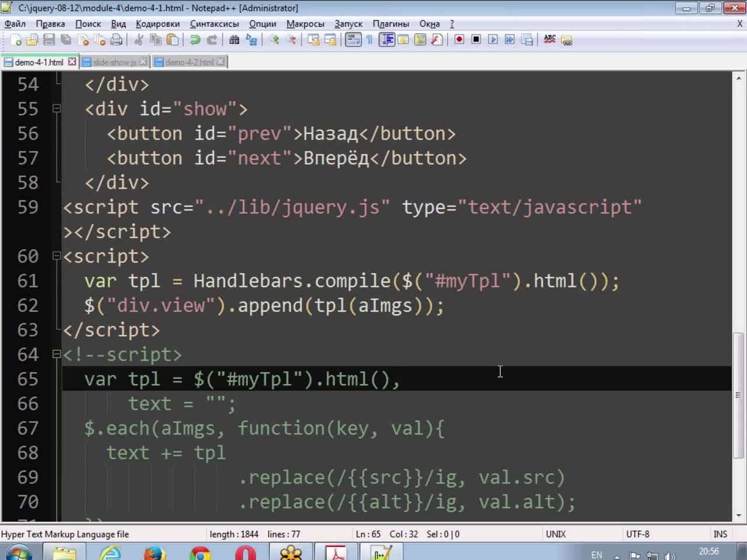Open the Макросы menu

305,24
